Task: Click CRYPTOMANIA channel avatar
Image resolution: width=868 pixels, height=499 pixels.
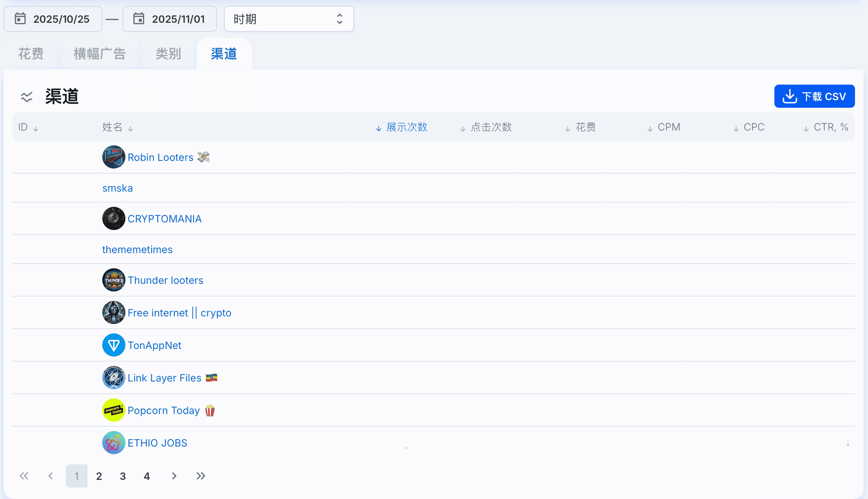Action: [x=113, y=219]
